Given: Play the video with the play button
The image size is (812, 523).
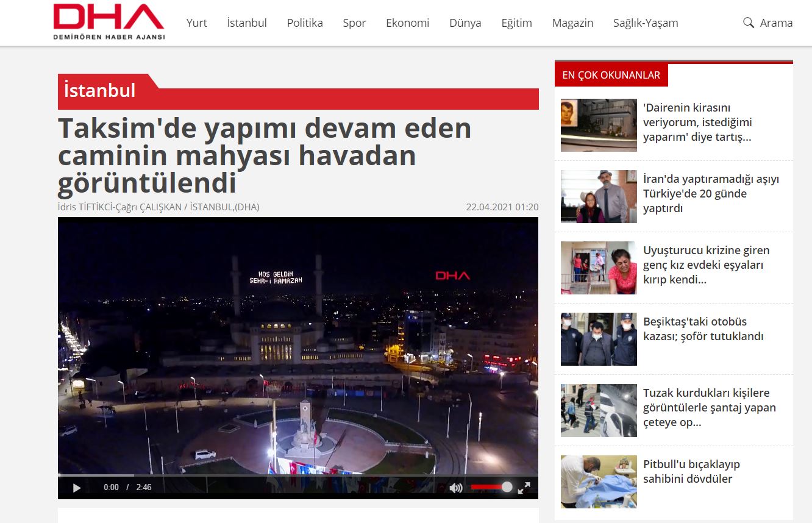Looking at the screenshot, I should (77, 488).
